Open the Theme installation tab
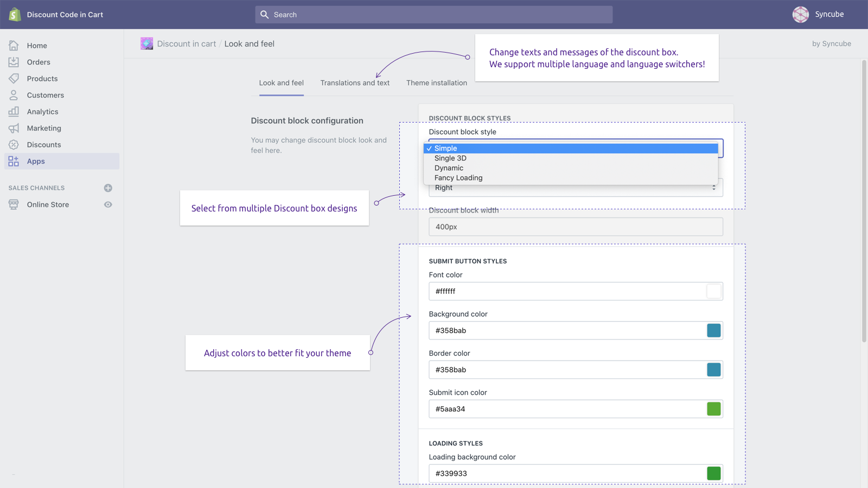 (436, 83)
